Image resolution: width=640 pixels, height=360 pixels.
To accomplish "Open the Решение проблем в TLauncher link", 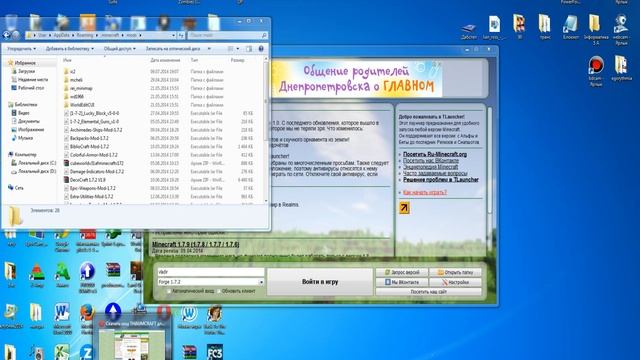I will coord(441,180).
